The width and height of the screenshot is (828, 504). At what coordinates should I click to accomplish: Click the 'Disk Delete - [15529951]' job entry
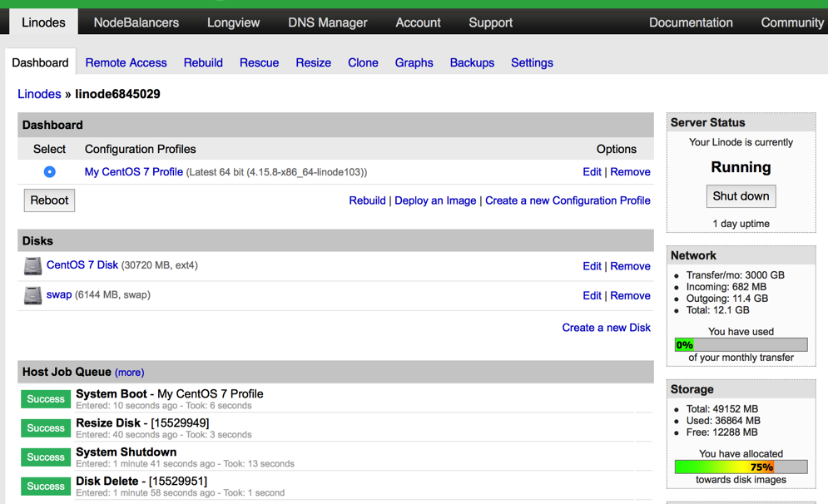[141, 481]
